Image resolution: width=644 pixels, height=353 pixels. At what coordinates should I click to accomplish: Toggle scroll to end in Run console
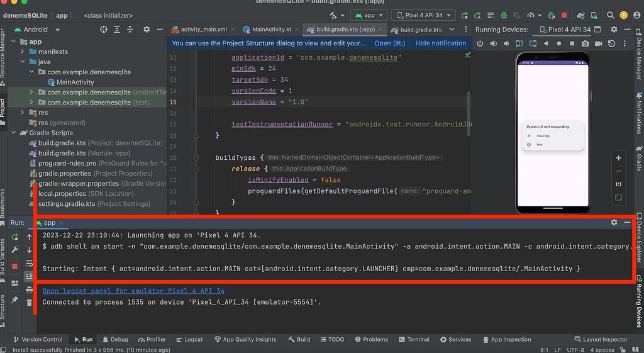point(29,276)
